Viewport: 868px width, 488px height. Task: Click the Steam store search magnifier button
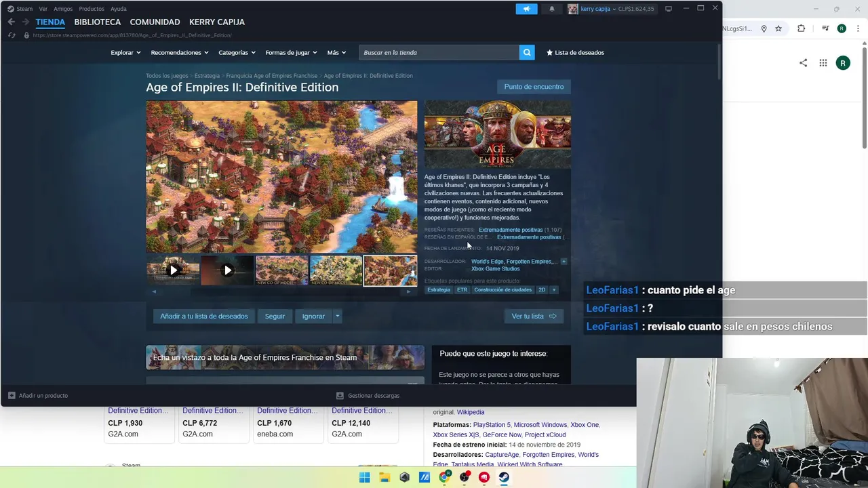point(527,52)
